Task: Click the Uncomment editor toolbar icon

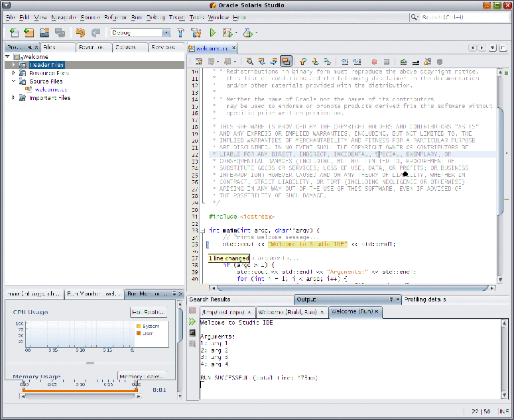Action: click(416, 62)
